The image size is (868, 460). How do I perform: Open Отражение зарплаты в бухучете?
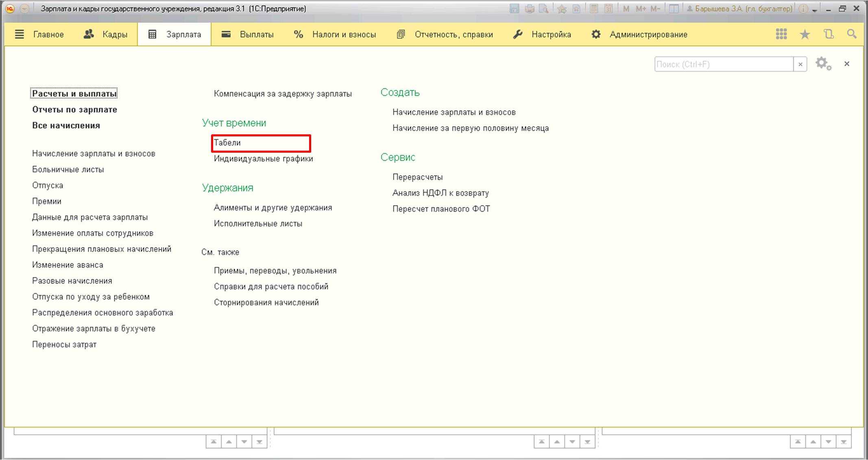pyautogui.click(x=94, y=328)
